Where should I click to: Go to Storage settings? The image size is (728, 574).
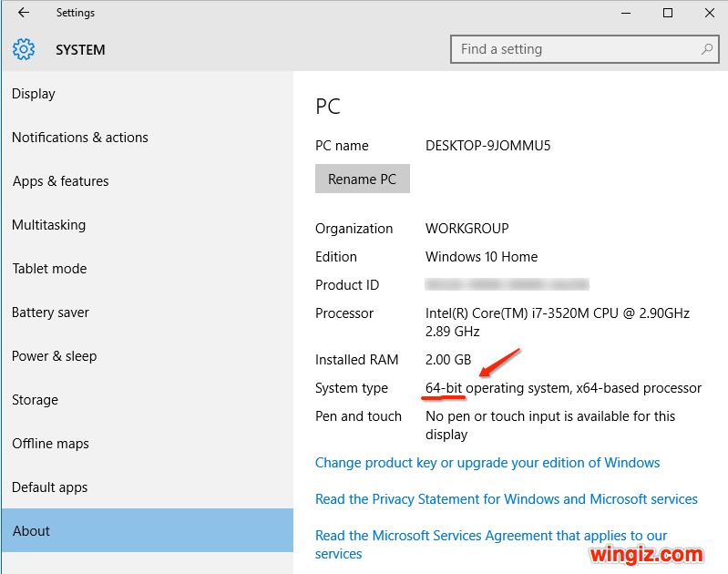tap(148, 400)
